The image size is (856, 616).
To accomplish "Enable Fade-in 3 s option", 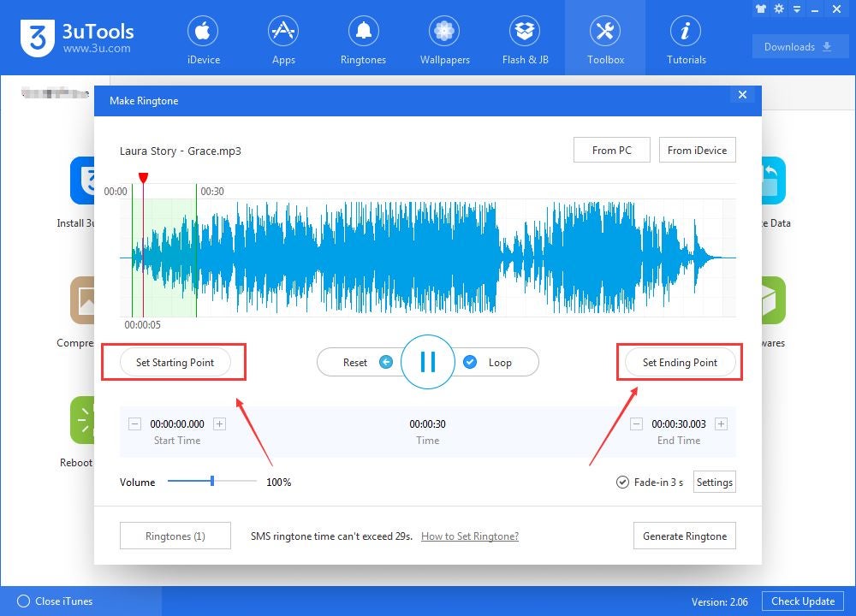I will pyautogui.click(x=624, y=482).
